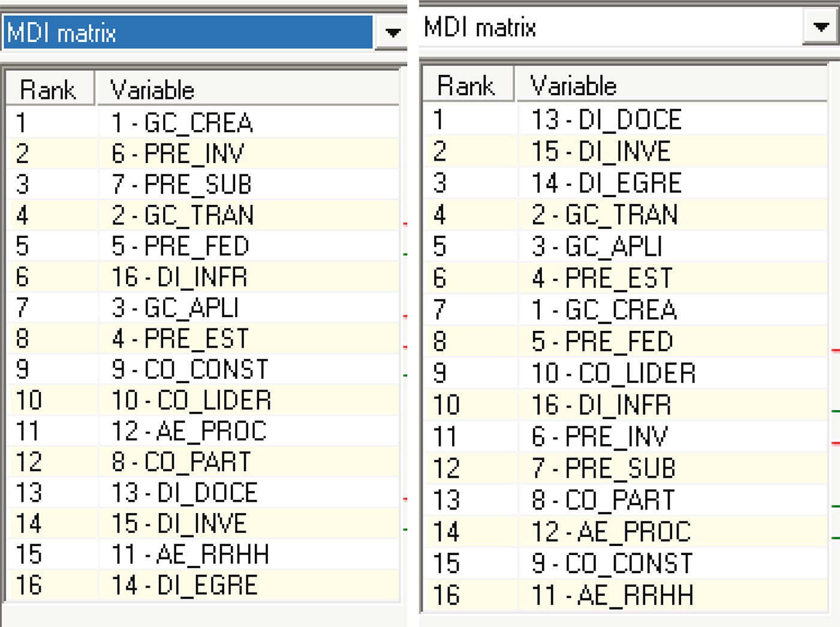Select rank 1 row 13 - DI_DOCE
The width and height of the screenshot is (840, 627).
[625, 119]
